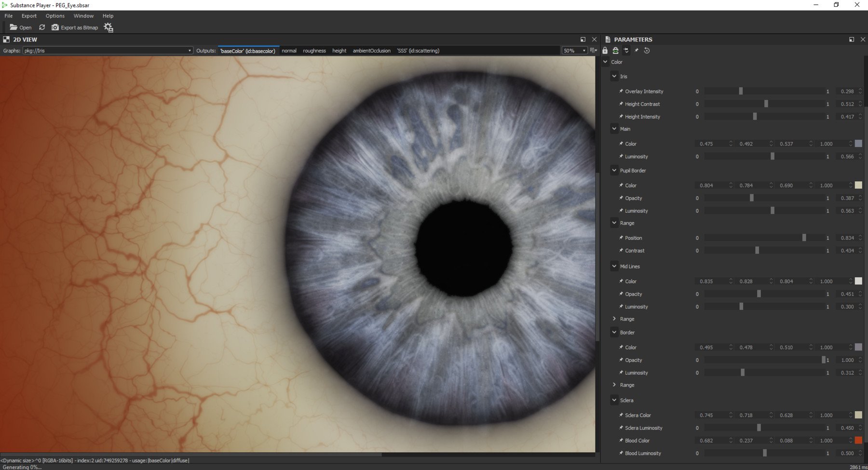868x470 pixels.
Task: Collapse the Mid Lines group
Action: coord(614,266)
